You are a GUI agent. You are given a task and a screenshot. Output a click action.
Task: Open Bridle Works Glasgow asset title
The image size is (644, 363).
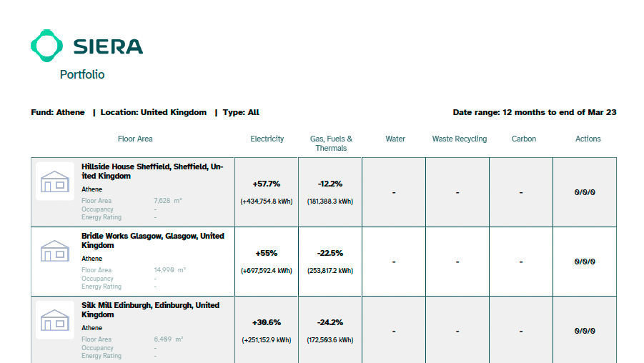(152, 240)
